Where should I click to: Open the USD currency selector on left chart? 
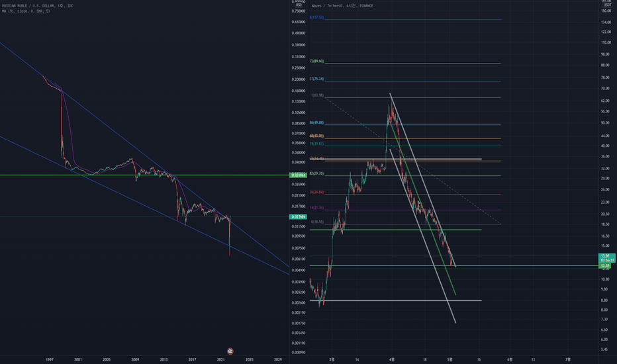299,5
